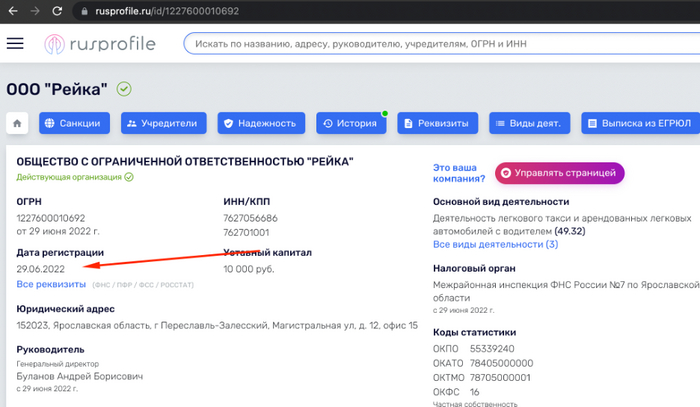The image size is (700, 407).
Task: Open the home tab with house icon
Action: coord(17,123)
